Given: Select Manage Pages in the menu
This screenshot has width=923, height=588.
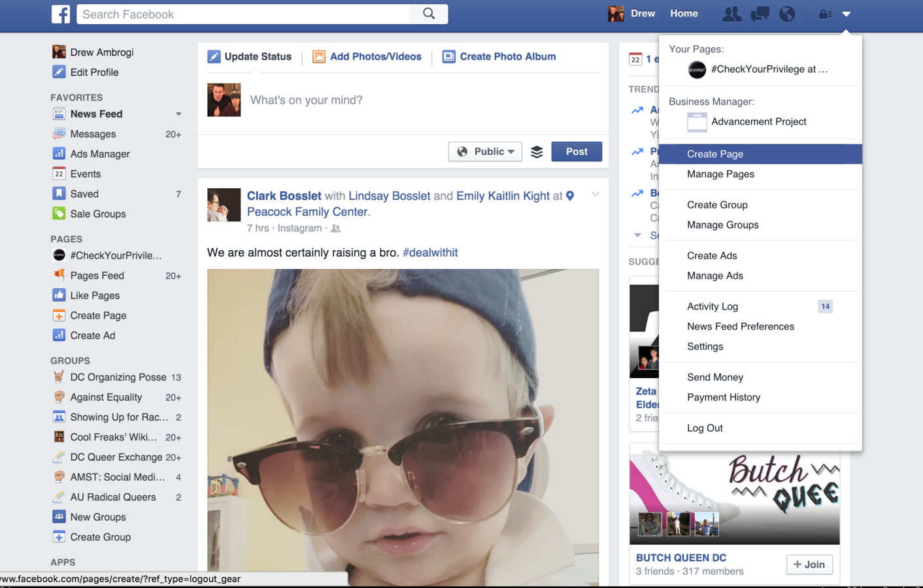Looking at the screenshot, I should coord(720,174).
